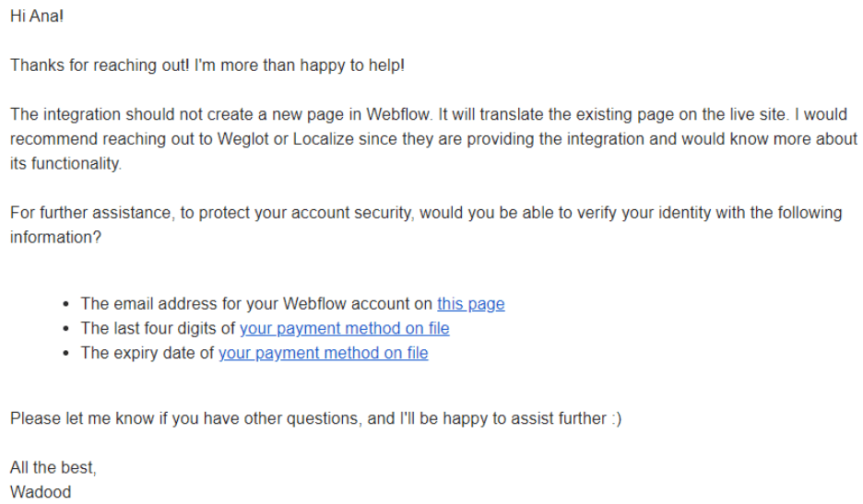Viewport: 863px width, 504px height.
Task: Open payment method link in last four digits bullet
Action: pyautogui.click(x=345, y=329)
